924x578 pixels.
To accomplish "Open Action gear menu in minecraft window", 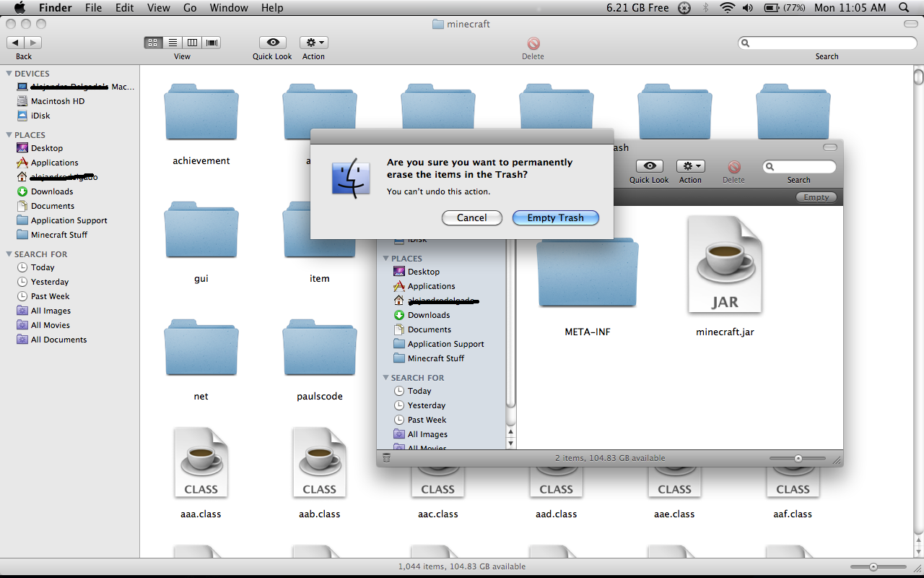I will [x=313, y=43].
